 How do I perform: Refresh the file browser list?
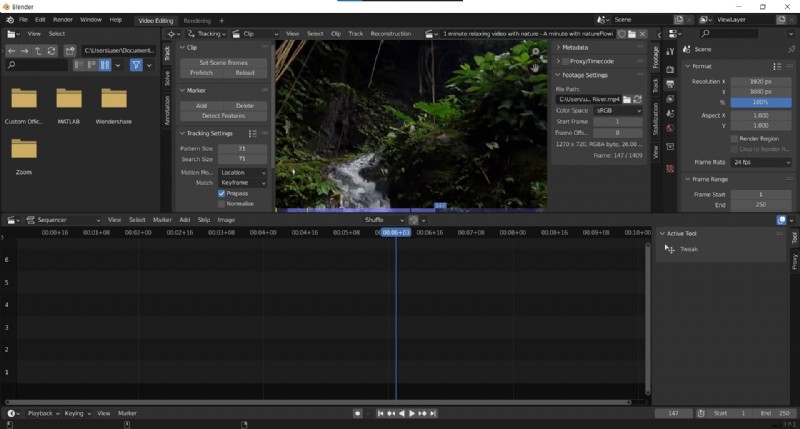tap(52, 51)
